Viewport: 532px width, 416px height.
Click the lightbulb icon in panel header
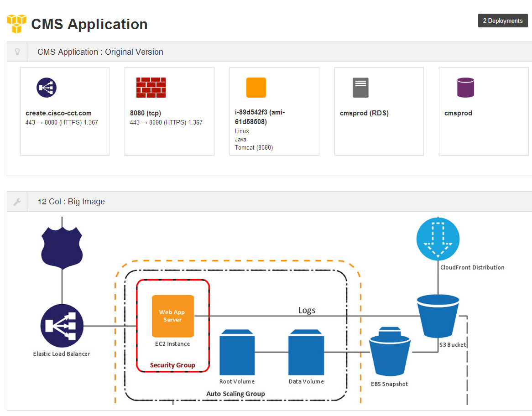coord(17,52)
